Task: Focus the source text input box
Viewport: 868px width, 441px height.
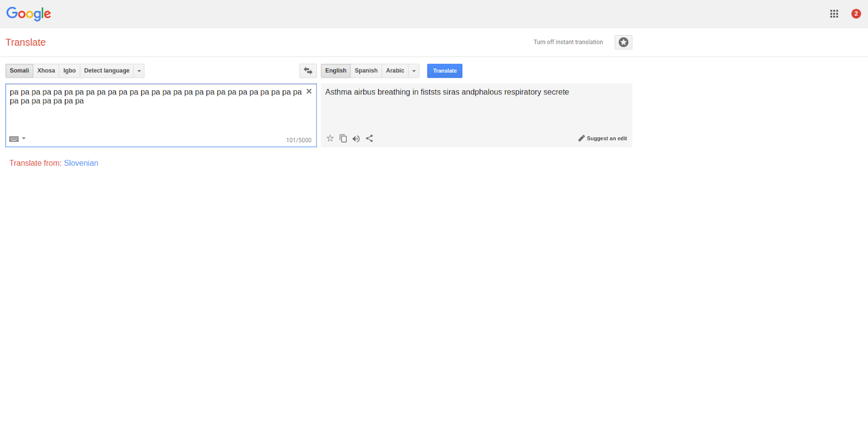Action: click(x=161, y=115)
